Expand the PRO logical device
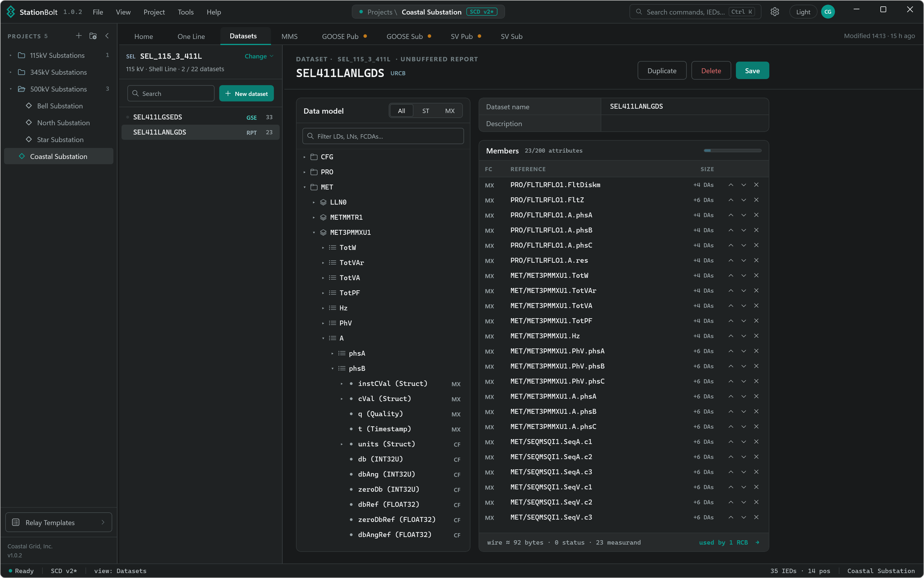This screenshot has width=924, height=578. point(304,172)
